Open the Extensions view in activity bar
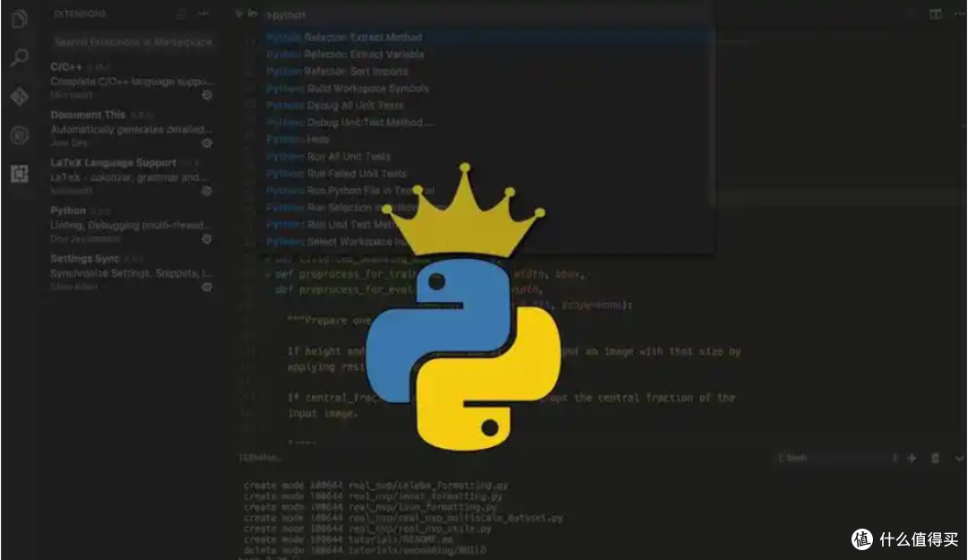Image resolution: width=968 pixels, height=560 pixels. [x=20, y=174]
